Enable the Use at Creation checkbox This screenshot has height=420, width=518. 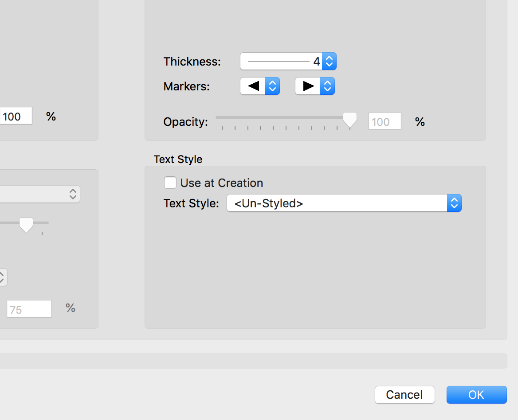(x=170, y=182)
